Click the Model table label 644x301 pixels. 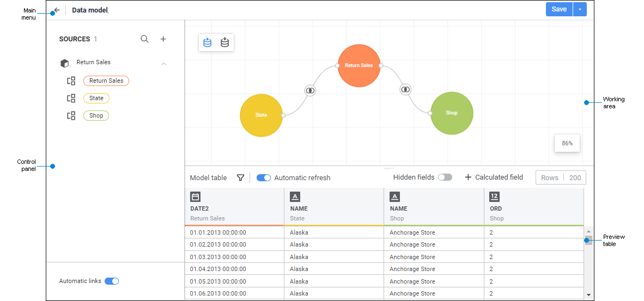208,178
